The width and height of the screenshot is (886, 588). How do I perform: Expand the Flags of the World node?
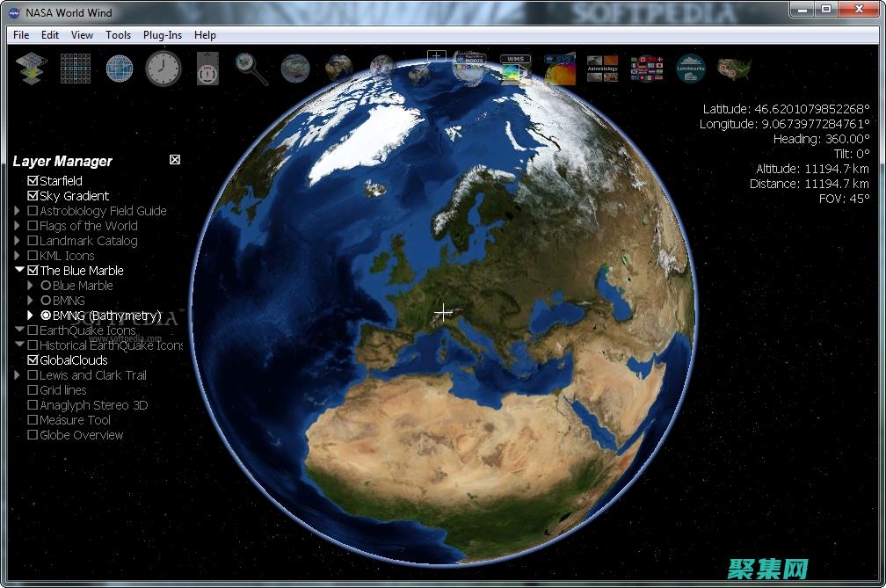[x=18, y=226]
